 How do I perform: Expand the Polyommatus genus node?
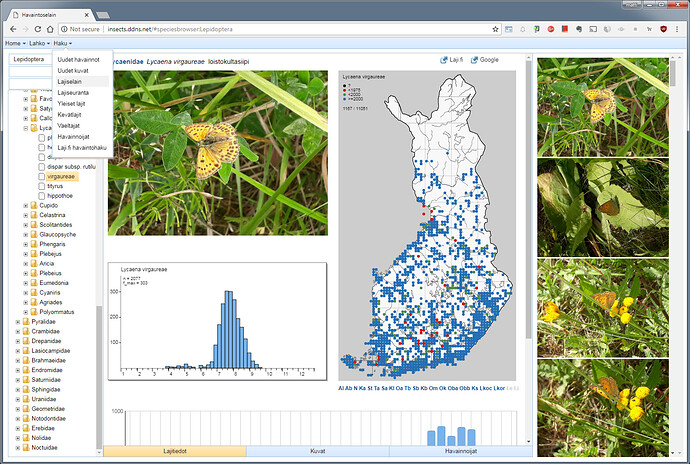coord(26,312)
